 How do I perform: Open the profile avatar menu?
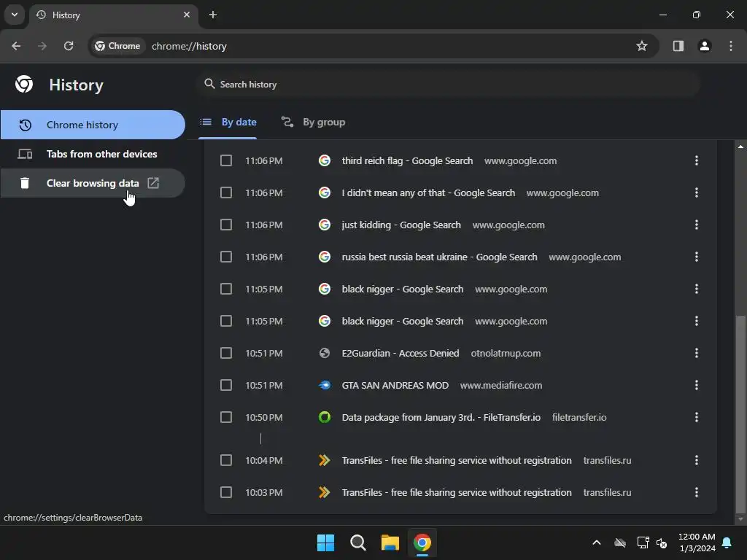705,46
